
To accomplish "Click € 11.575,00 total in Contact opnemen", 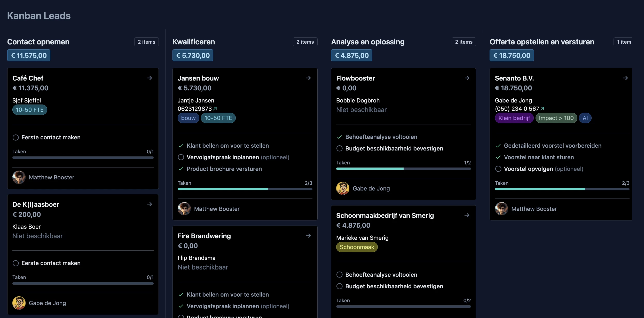I will [x=29, y=55].
